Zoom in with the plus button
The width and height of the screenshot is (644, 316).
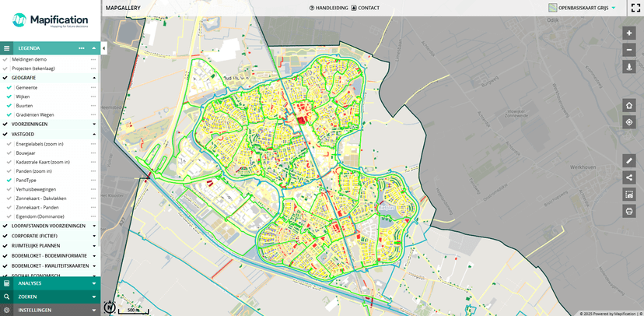click(x=628, y=33)
